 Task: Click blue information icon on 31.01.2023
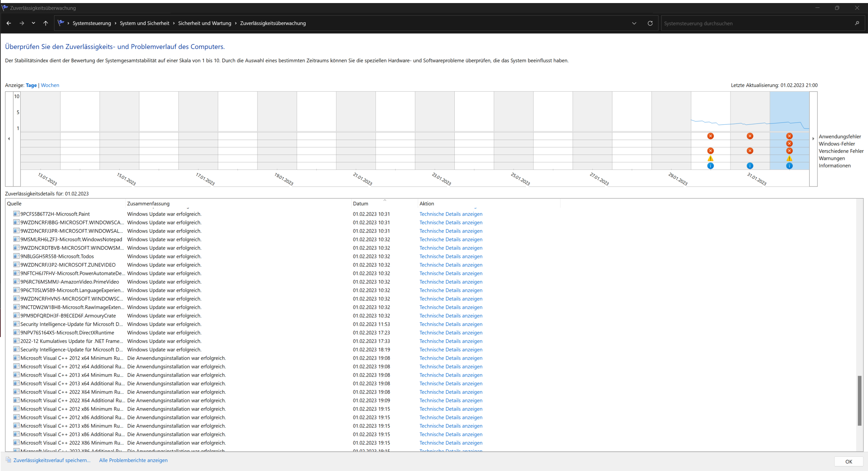click(750, 166)
